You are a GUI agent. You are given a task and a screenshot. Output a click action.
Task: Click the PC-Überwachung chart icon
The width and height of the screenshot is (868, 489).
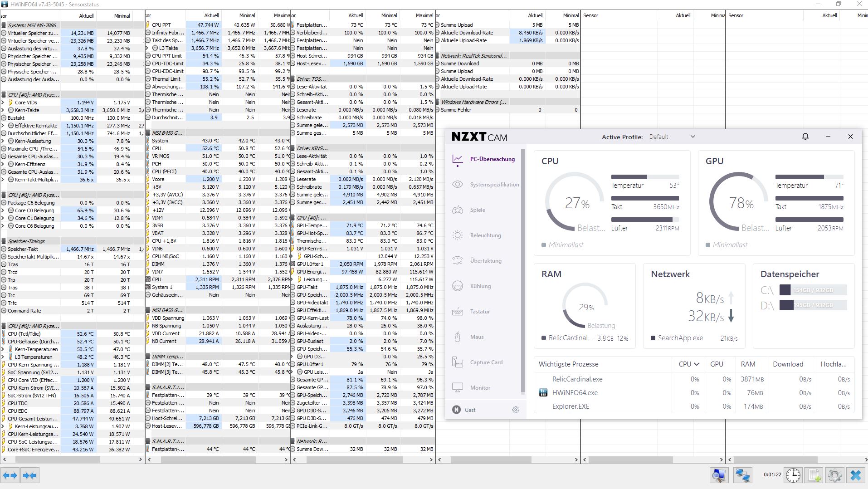click(x=458, y=159)
